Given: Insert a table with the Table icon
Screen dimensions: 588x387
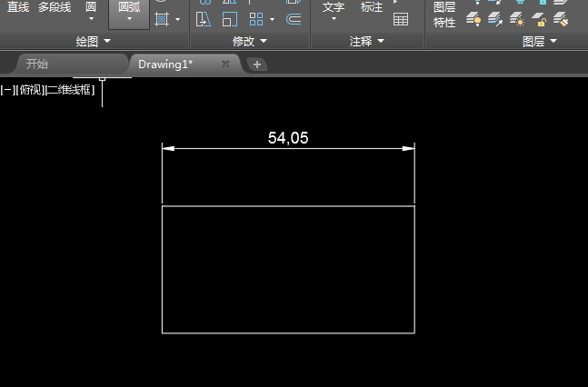Looking at the screenshot, I should pos(401,19).
